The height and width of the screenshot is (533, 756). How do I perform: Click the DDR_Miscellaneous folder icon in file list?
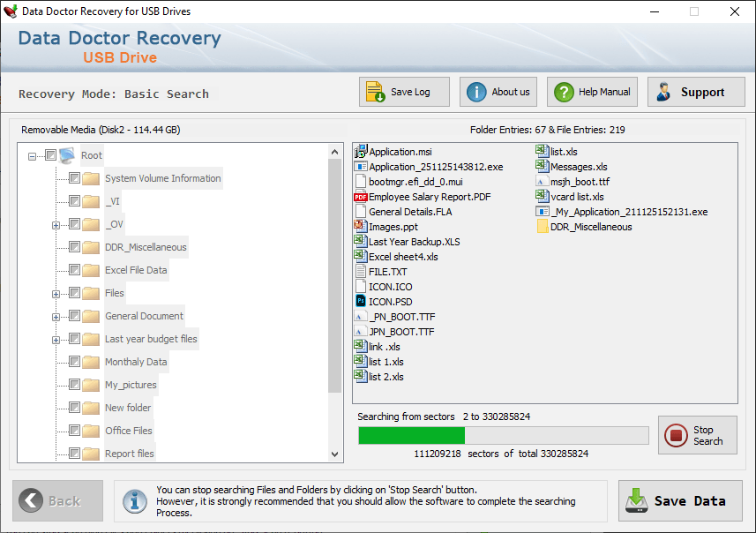point(543,226)
